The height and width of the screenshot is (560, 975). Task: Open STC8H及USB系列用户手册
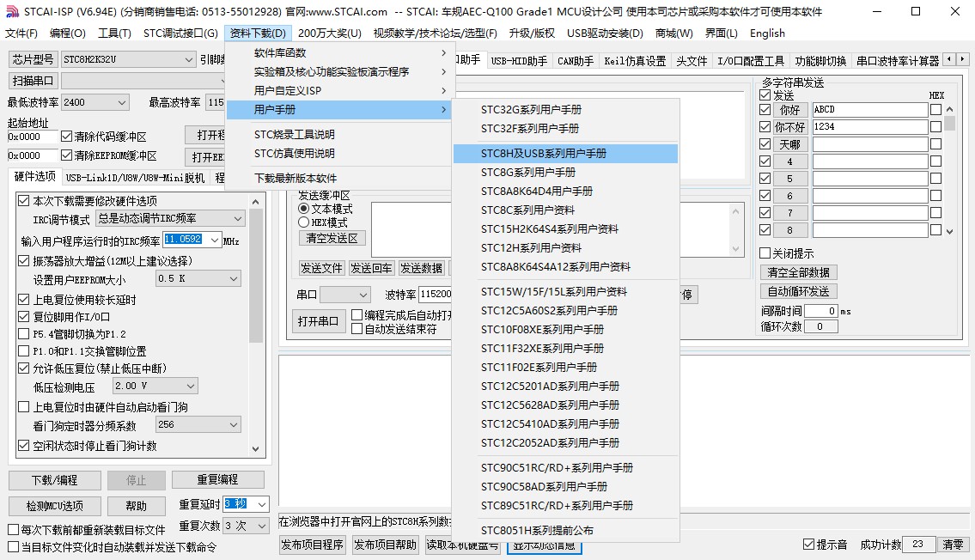(565, 154)
